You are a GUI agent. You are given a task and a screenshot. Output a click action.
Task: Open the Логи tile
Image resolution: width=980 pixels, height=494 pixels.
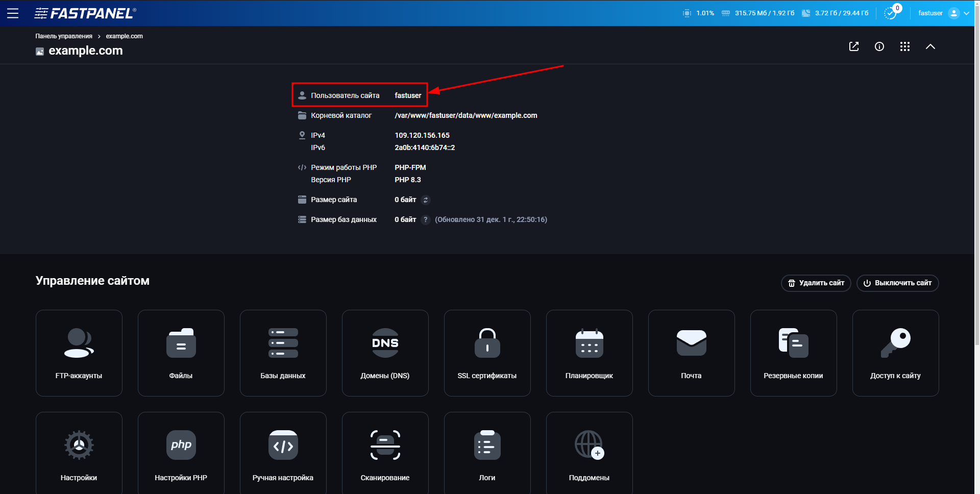pos(487,453)
